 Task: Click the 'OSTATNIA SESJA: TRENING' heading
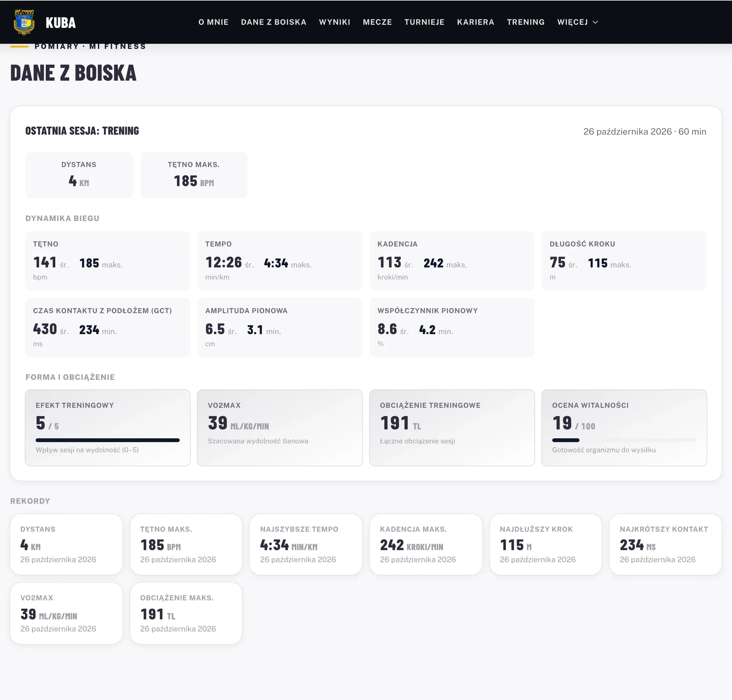(x=82, y=131)
